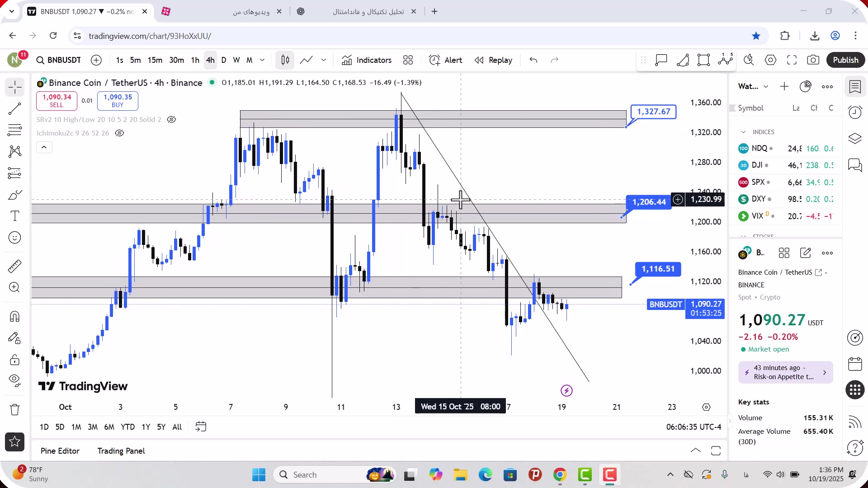Click the lightning event marker
Viewport: 868px width, 488px height.
click(566, 391)
